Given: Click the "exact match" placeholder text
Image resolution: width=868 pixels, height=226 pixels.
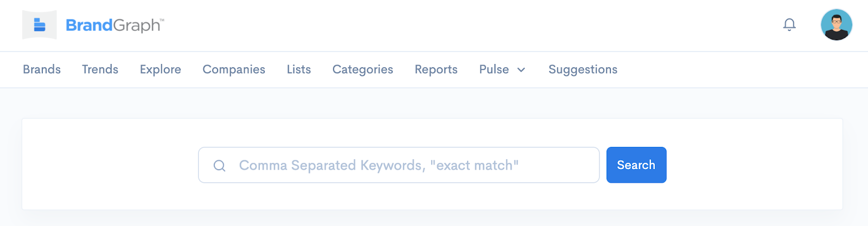Looking at the screenshot, I should 474,165.
